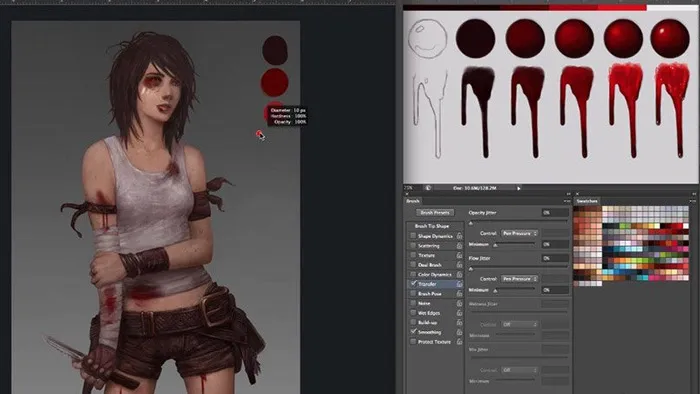Toggle the lock icon for Smoothing
The width and height of the screenshot is (700, 394).
[459, 332]
